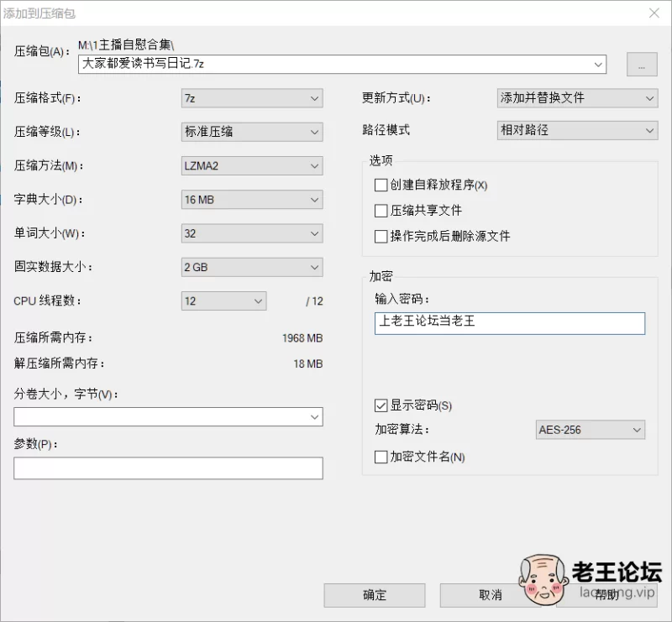Open the 压缩方法 LZMA2 dropdown
The width and height of the screenshot is (672, 622).
click(x=252, y=165)
